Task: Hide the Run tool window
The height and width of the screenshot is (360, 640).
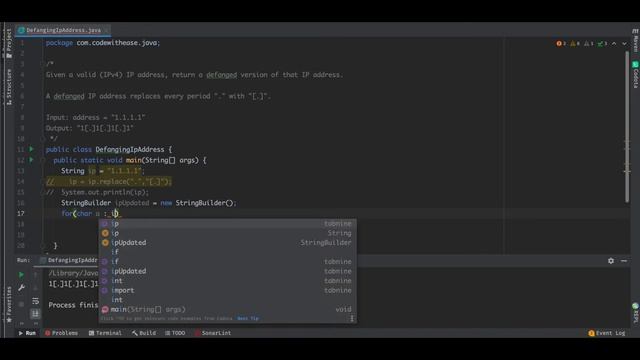Action: [624, 260]
